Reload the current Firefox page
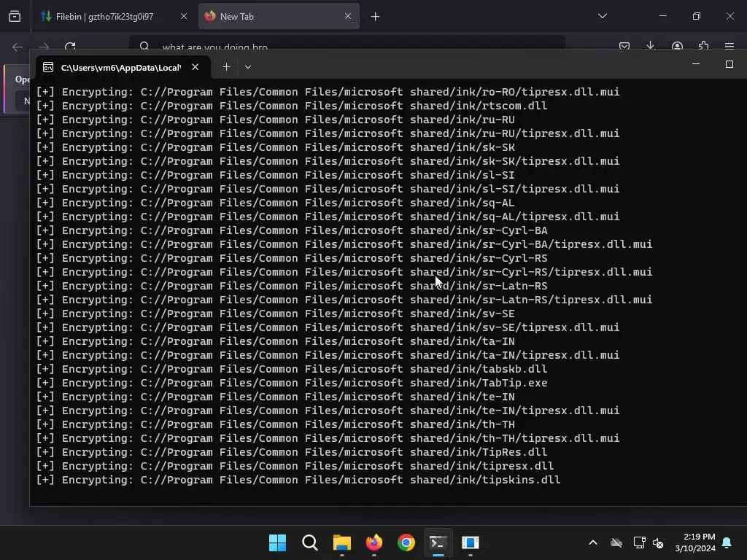 click(70, 46)
